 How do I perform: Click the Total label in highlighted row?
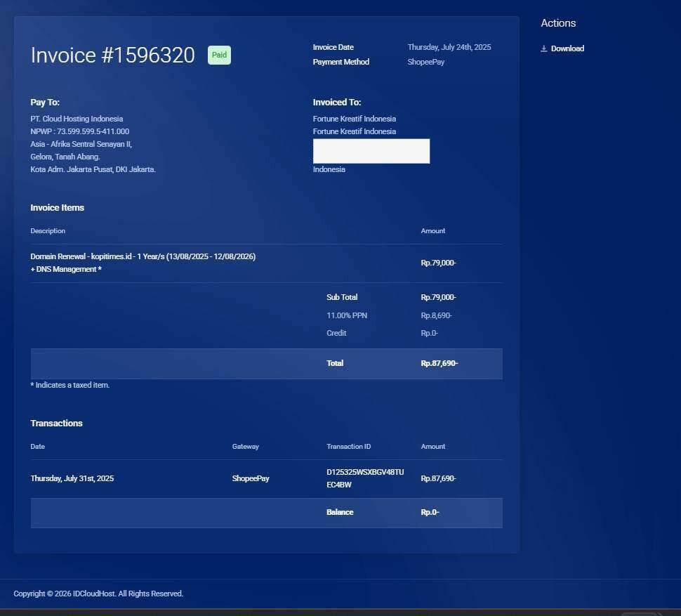click(335, 363)
